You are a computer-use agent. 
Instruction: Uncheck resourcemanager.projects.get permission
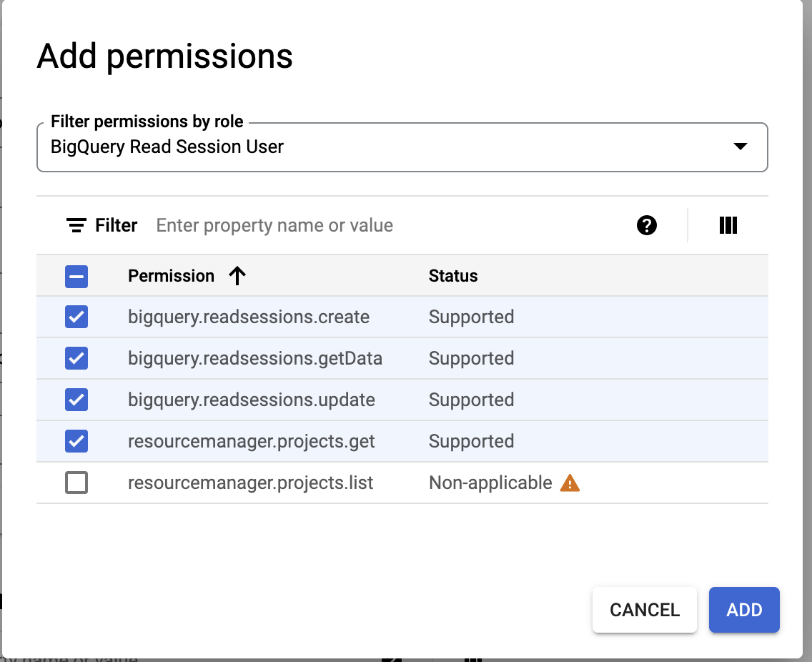pyautogui.click(x=76, y=441)
